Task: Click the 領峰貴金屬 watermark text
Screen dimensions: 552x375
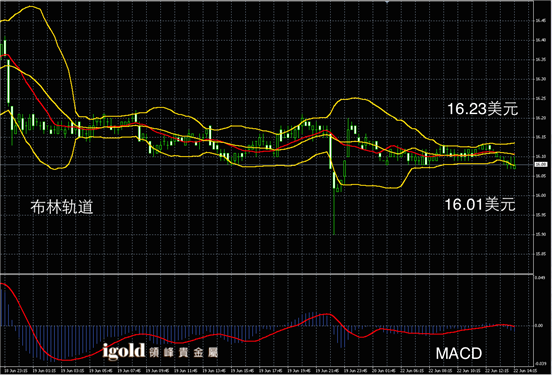Action: [184, 352]
